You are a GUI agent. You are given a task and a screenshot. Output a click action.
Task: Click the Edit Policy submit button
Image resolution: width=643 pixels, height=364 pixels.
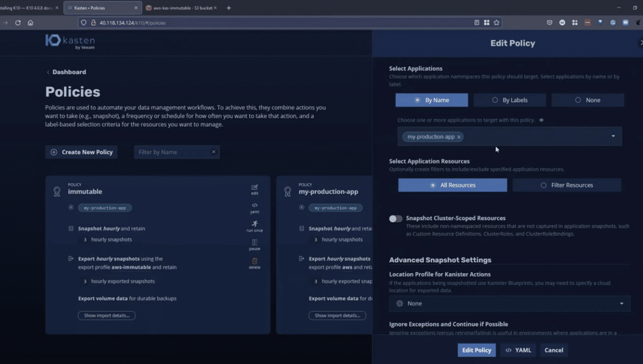pyautogui.click(x=476, y=350)
